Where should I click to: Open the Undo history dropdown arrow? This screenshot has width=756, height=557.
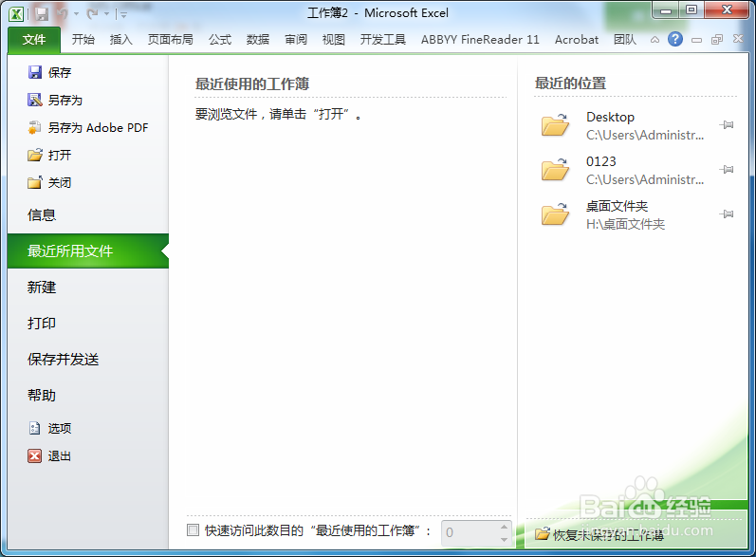(76, 14)
